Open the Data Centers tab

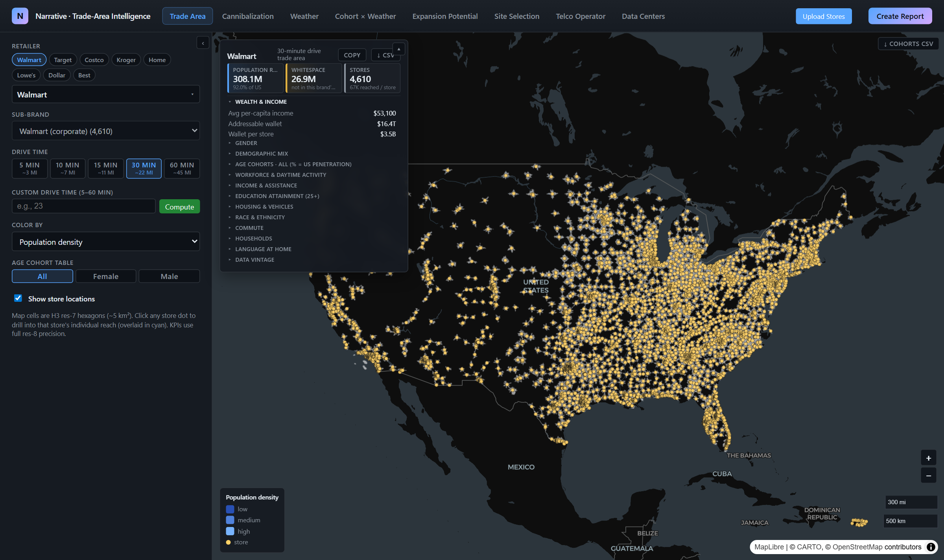click(643, 16)
